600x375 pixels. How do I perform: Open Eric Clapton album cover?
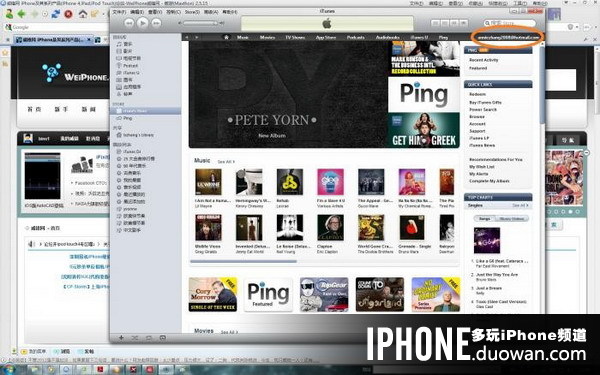pyautogui.click(x=330, y=228)
